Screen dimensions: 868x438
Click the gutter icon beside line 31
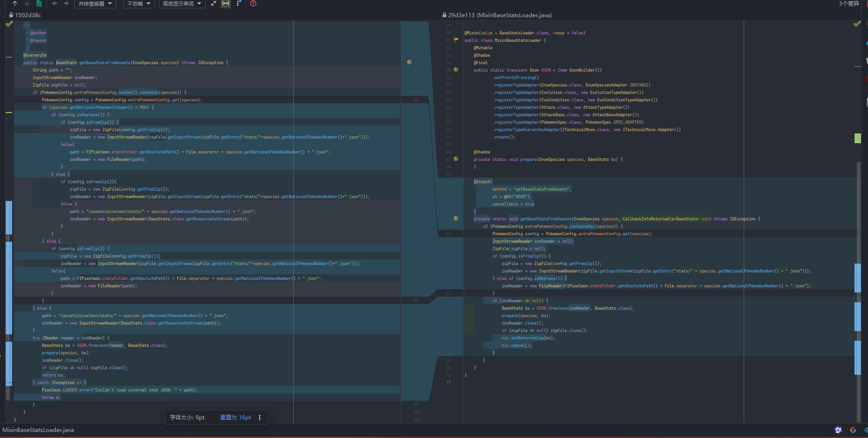pos(456,40)
